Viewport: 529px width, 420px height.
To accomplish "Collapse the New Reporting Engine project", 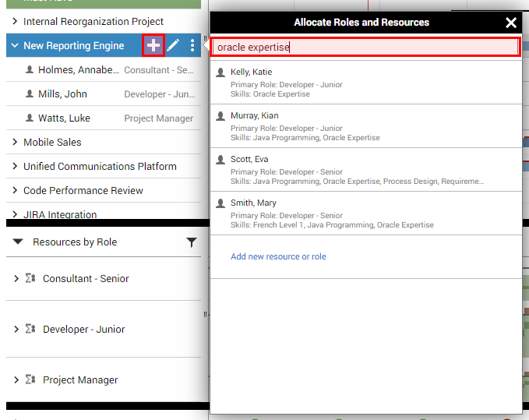I will tap(15, 45).
